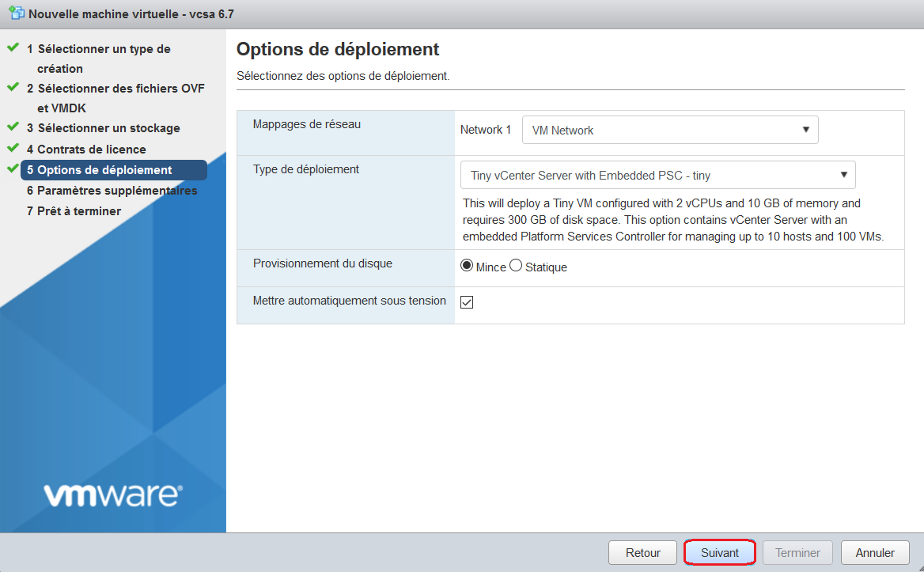Viewport: 924px width, 572px height.
Task: Click the Network 1 label
Action: [486, 130]
